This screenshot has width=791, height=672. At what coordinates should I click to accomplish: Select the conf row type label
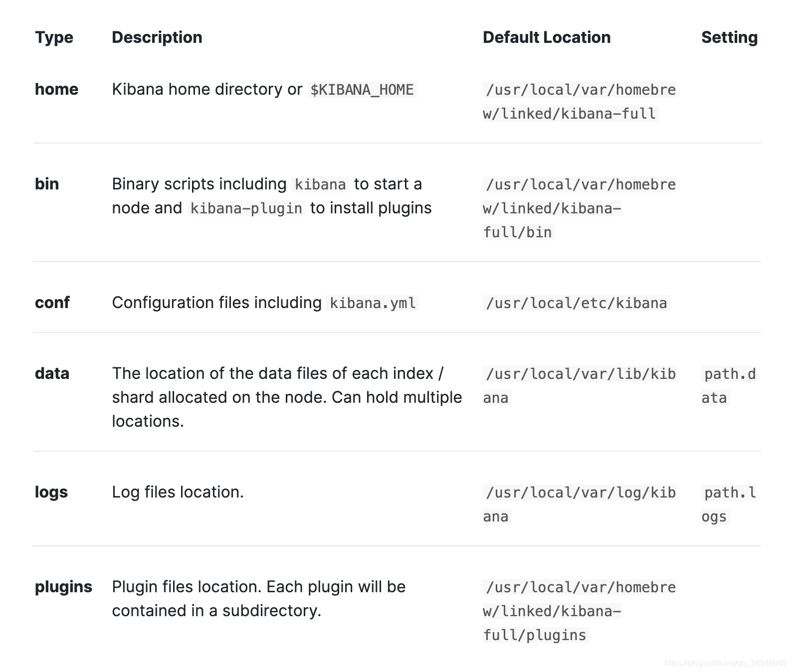(52, 303)
